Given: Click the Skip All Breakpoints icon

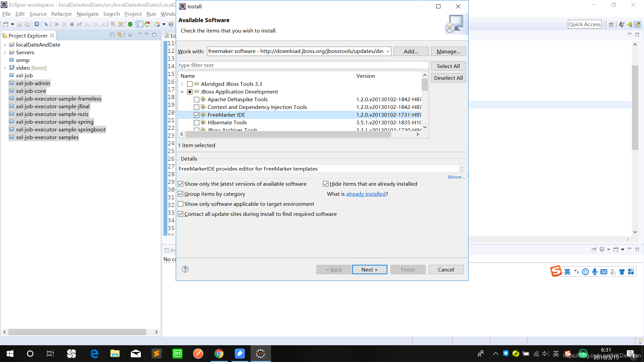Looking at the screenshot, I should click(x=46, y=24).
